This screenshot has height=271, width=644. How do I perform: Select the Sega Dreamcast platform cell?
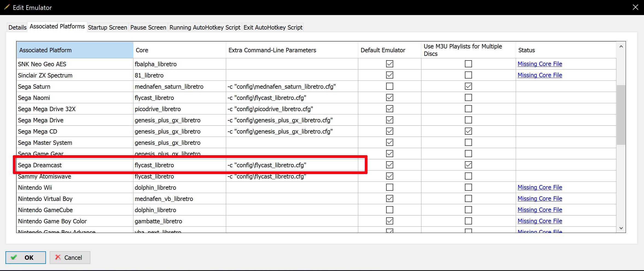point(75,165)
